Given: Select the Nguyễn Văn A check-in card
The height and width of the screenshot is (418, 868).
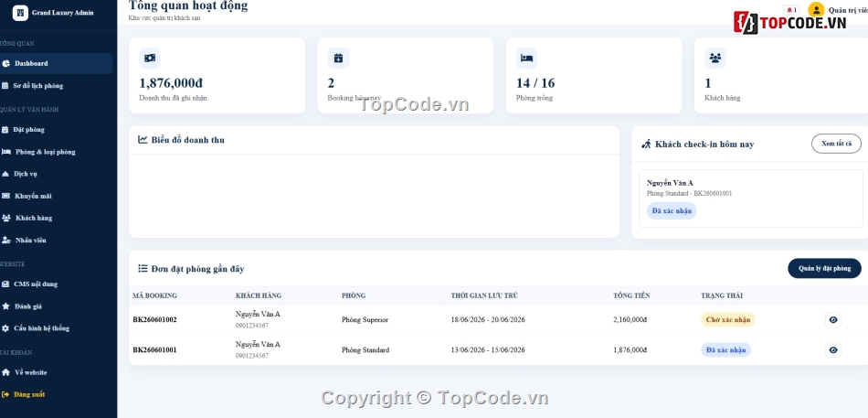Looking at the screenshot, I should tap(751, 198).
